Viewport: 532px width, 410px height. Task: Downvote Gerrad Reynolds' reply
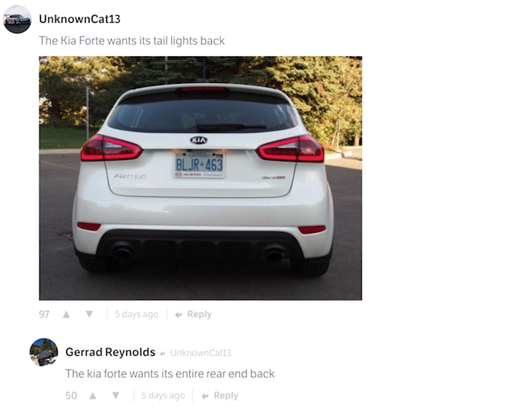click(116, 396)
